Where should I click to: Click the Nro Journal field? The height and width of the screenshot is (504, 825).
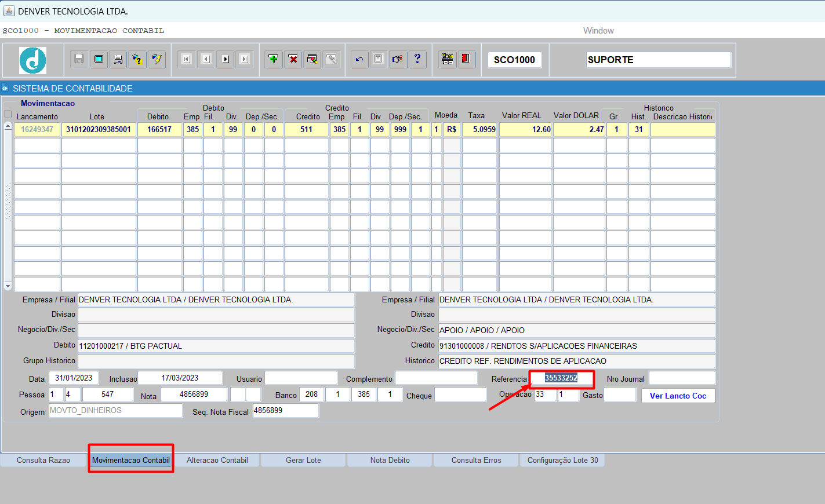point(682,378)
